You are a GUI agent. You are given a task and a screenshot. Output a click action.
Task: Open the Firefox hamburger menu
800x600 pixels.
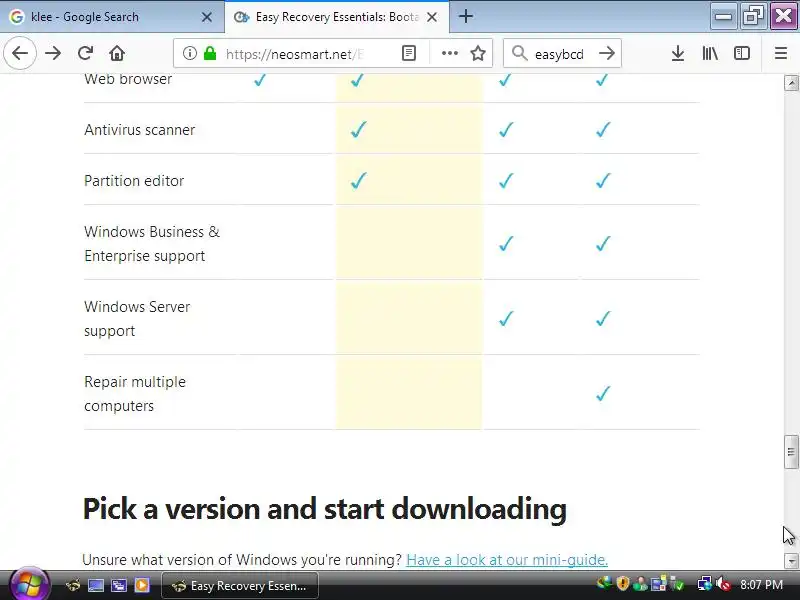click(781, 53)
